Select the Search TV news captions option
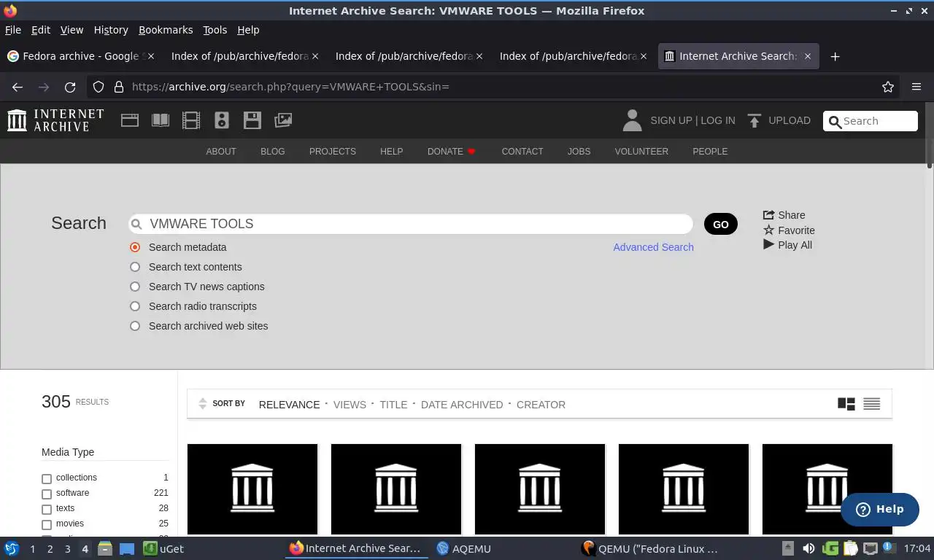The height and width of the screenshot is (560, 934). [x=135, y=287]
